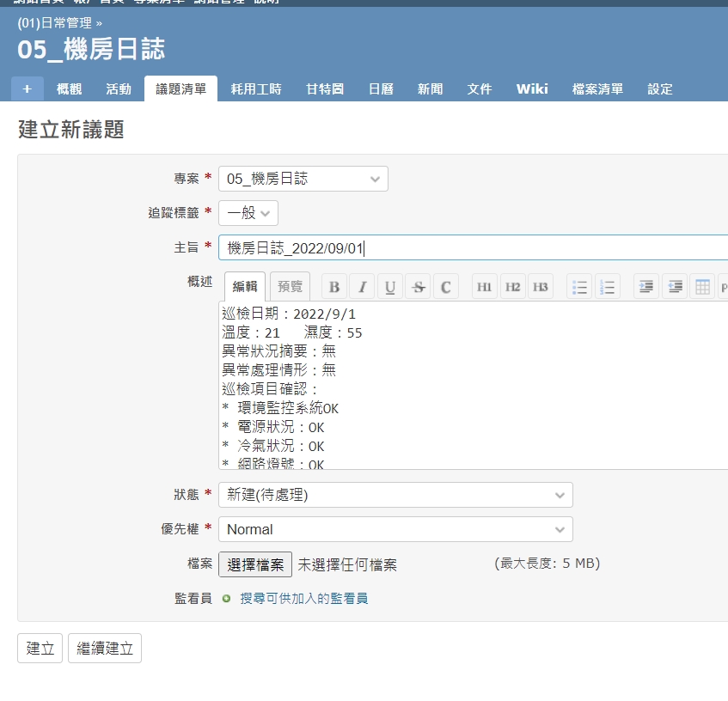This screenshot has width=728, height=701.
Task: Toggle bold formatting in the editor toolbar
Action: point(334,287)
